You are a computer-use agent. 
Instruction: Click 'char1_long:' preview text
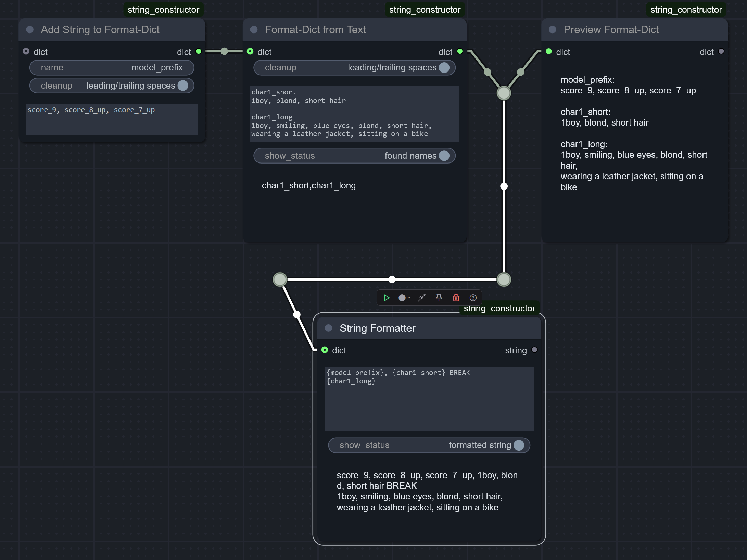[x=584, y=144]
